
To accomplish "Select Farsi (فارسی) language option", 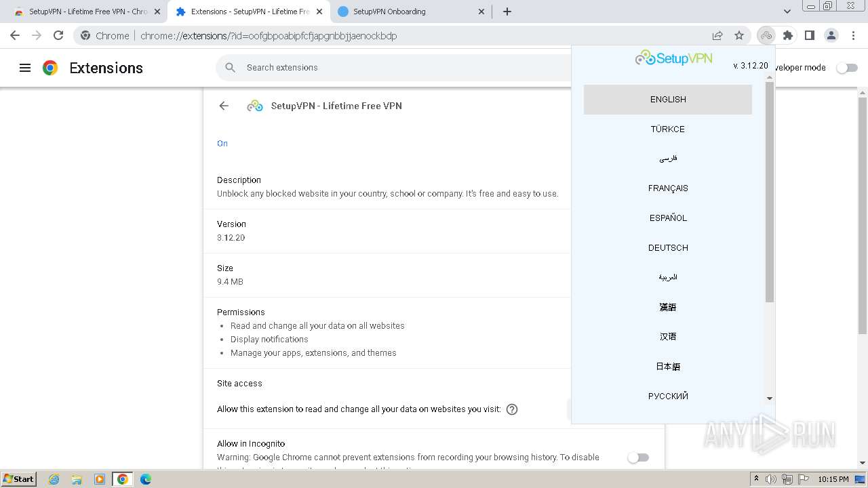I will [668, 159].
